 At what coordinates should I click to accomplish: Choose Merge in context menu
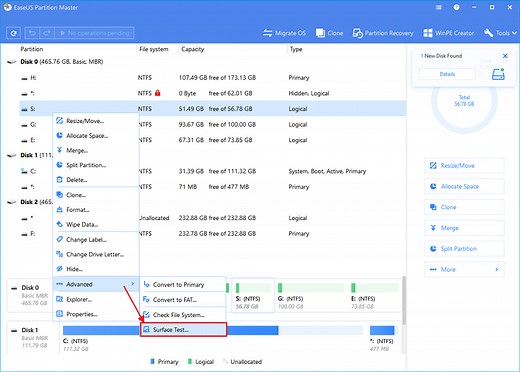96,150
